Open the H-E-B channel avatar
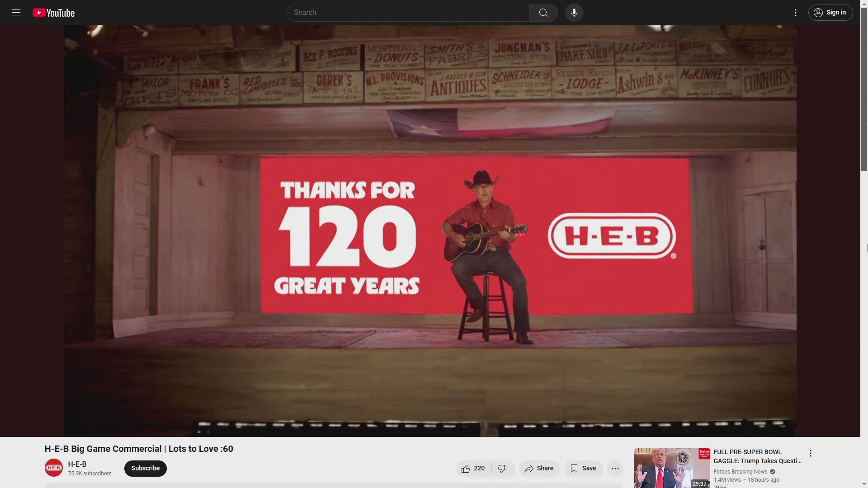868x488 pixels. (54, 468)
